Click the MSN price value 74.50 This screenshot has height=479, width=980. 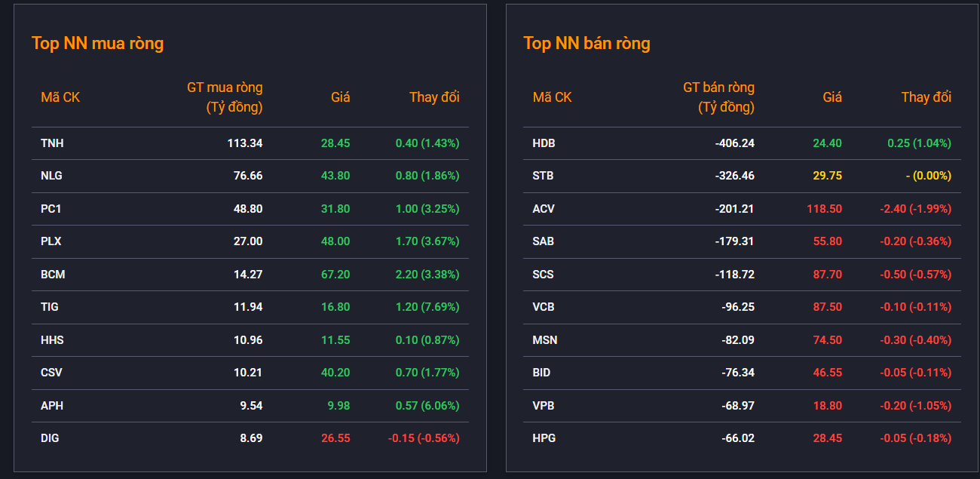click(x=828, y=340)
